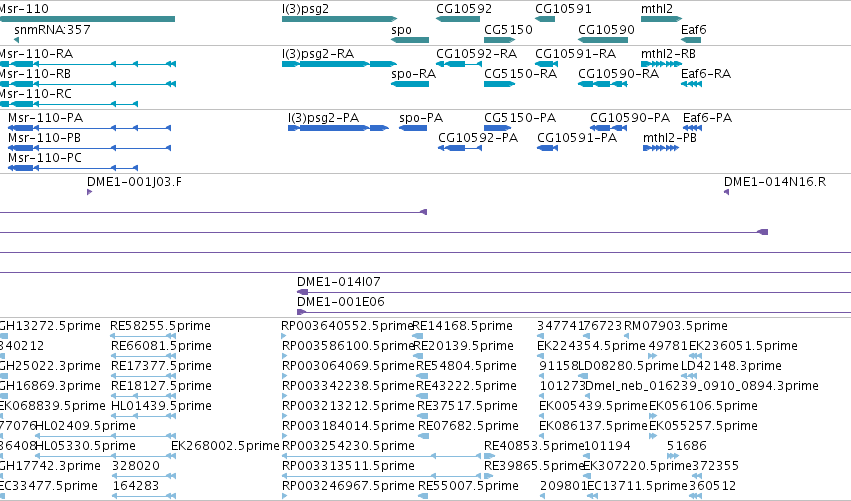Select protein Eaf6-PA
The height and width of the screenshot is (501, 851).
point(707,118)
